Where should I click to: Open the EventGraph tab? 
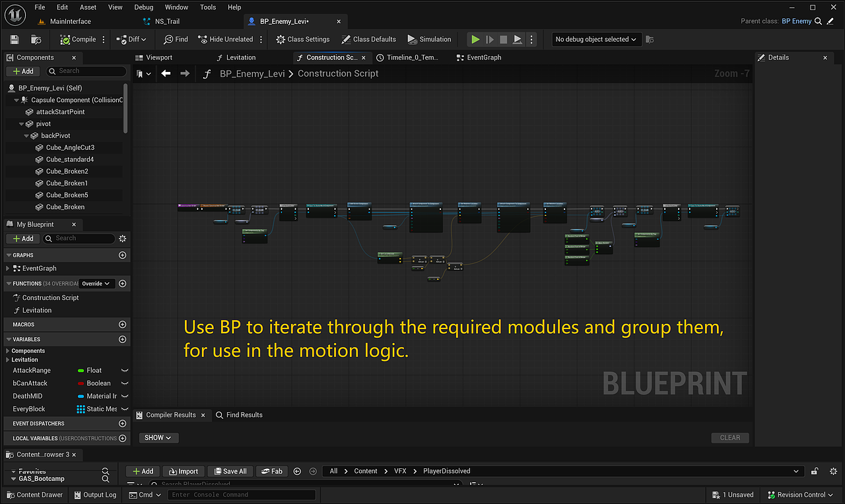[484, 57]
